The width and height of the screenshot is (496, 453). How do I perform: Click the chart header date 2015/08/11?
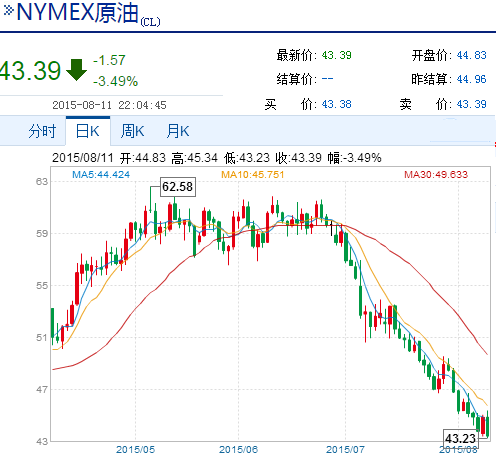click(x=83, y=158)
